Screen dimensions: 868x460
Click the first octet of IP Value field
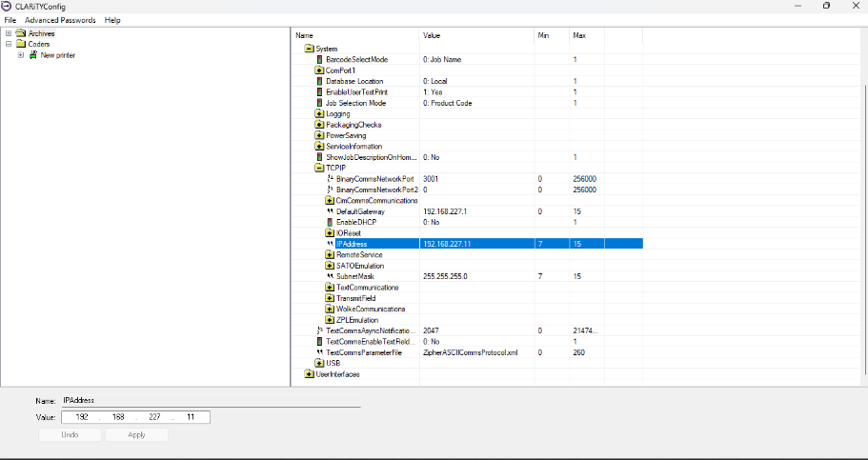(81, 417)
